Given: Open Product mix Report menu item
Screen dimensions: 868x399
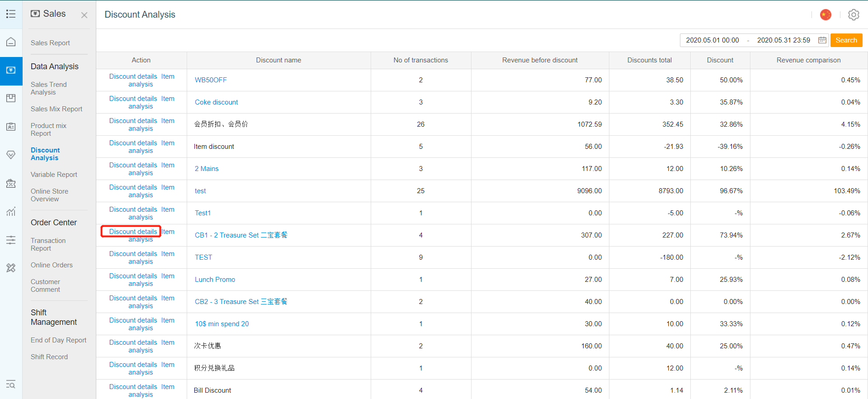Looking at the screenshot, I should pyautogui.click(x=48, y=129).
